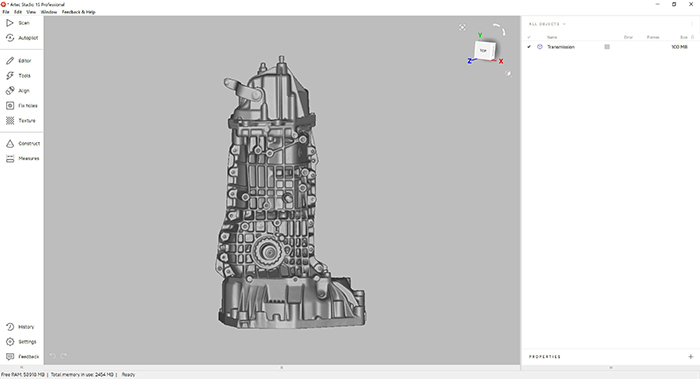Open the Texture panel

(20, 121)
